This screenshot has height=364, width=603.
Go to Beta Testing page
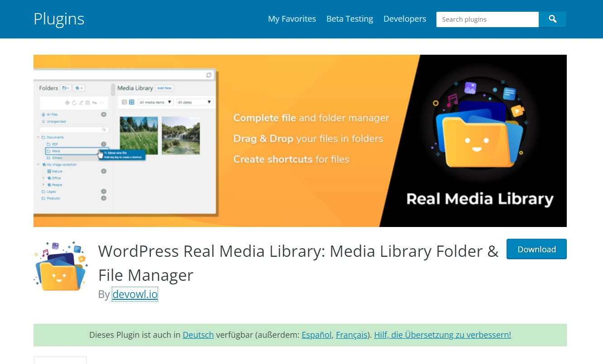click(349, 19)
